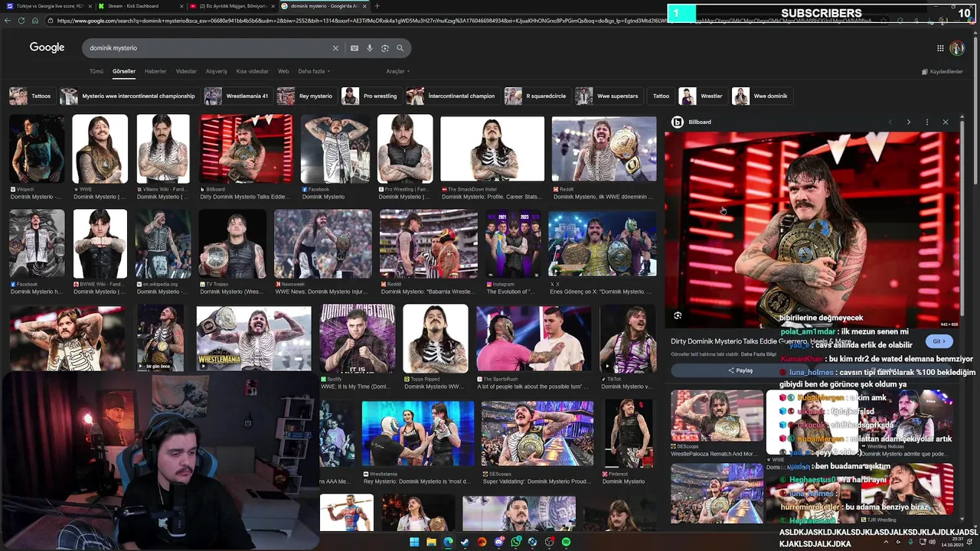
Task: Go back in browser history
Action: click(x=8, y=21)
